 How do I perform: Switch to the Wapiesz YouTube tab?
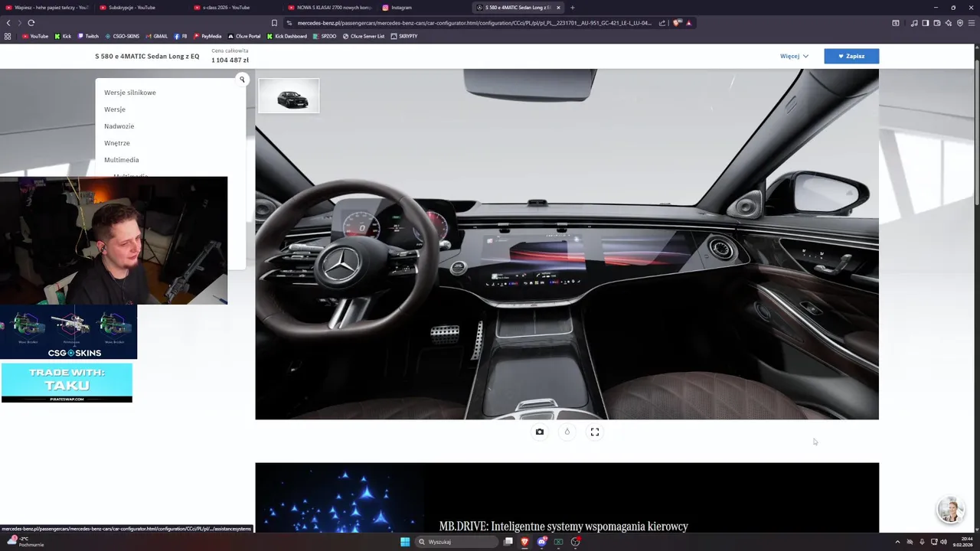coord(46,8)
